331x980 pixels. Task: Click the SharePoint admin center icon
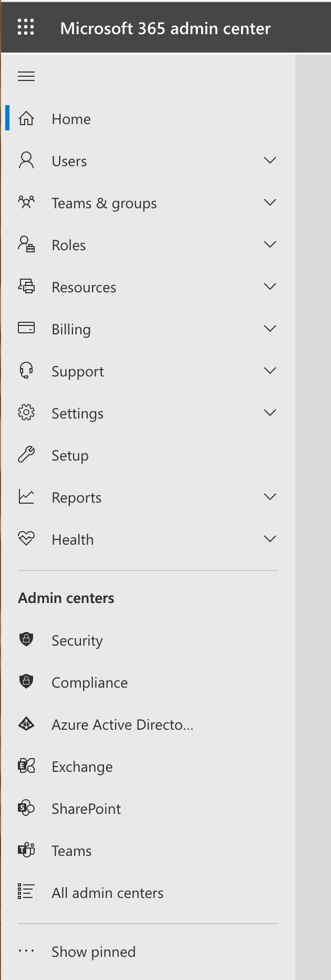click(x=26, y=808)
